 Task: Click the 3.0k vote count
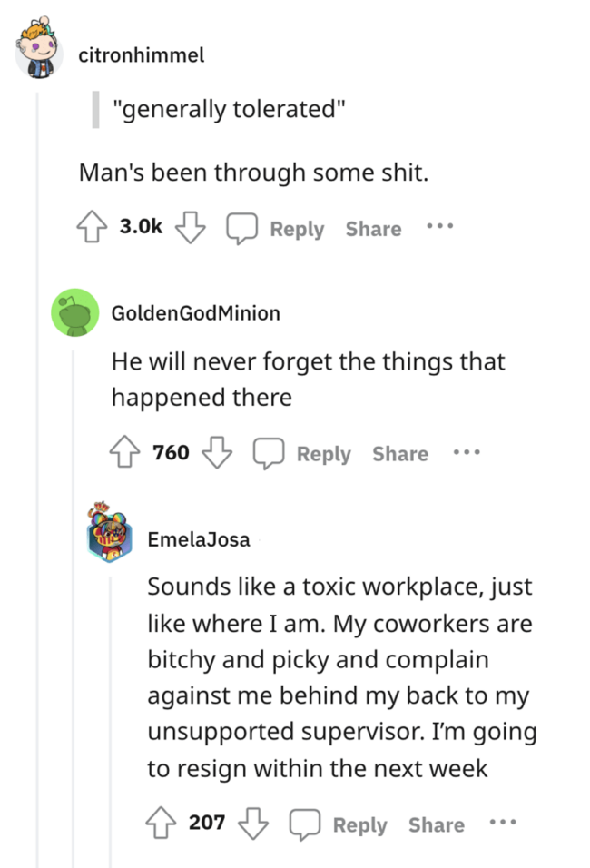(x=140, y=225)
